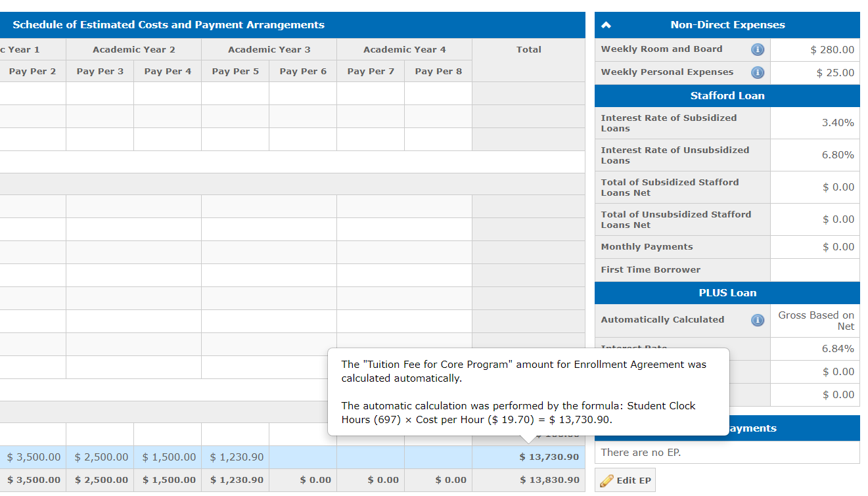Select the Academic Year 2 column header

(134, 50)
